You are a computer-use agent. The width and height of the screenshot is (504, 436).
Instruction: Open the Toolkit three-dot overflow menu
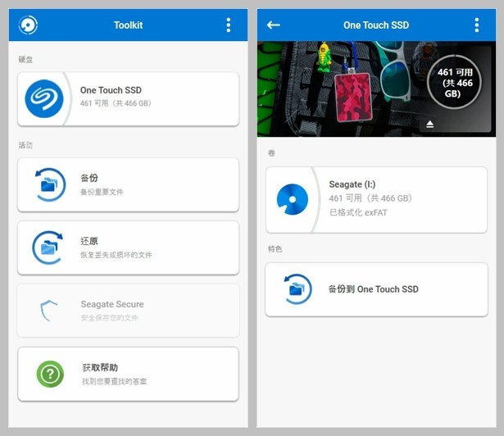pos(229,25)
